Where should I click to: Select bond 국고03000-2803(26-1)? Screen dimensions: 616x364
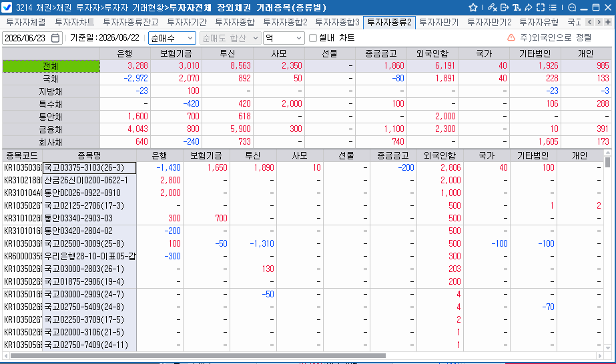(89, 269)
